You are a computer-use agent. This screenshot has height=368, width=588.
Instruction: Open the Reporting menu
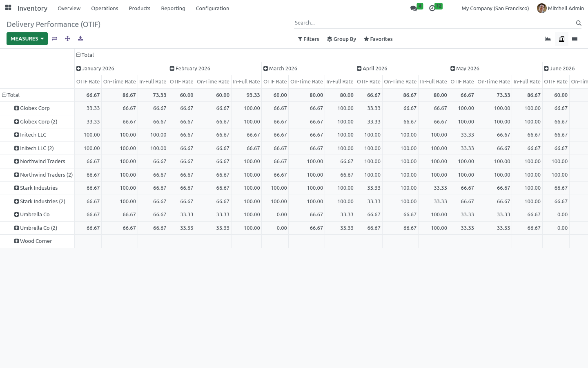tap(173, 8)
